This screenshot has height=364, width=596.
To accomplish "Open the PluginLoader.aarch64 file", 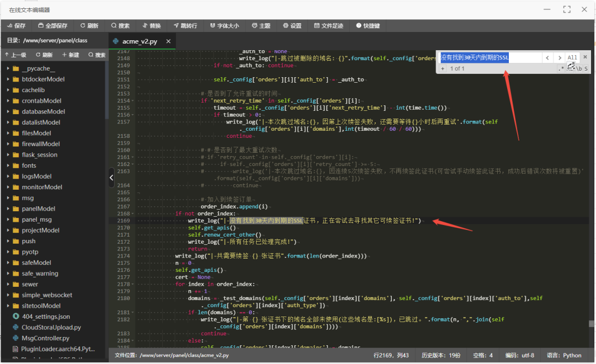I will 58,349.
